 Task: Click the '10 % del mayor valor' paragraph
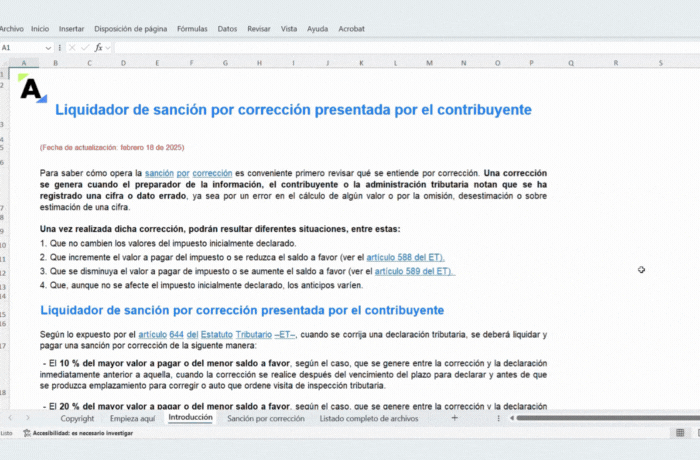tap(293, 374)
